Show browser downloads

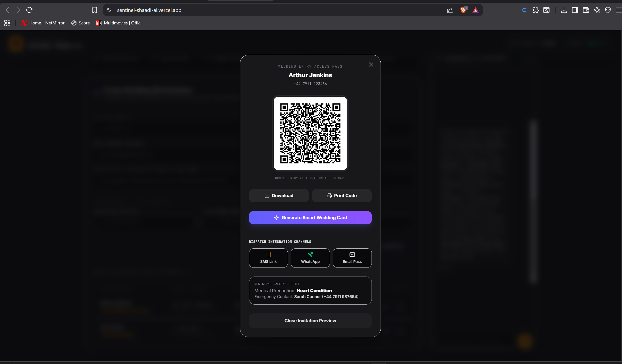tap(564, 10)
